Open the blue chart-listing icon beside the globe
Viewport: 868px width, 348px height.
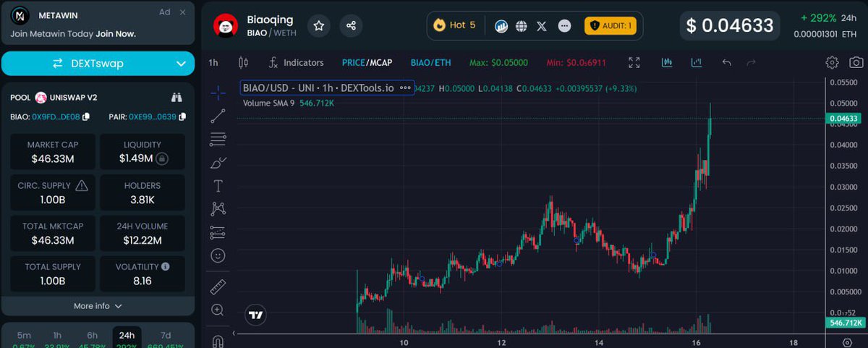(x=501, y=26)
